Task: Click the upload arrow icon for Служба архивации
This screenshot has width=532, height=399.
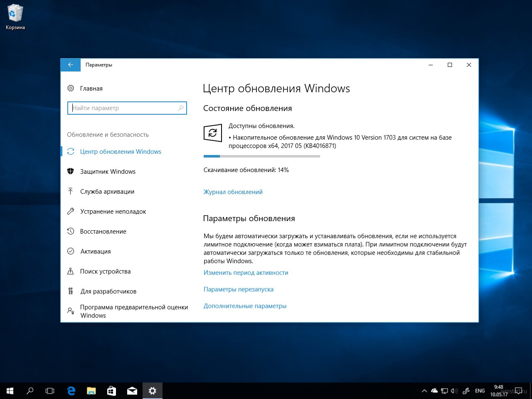Action: pyautogui.click(x=71, y=192)
